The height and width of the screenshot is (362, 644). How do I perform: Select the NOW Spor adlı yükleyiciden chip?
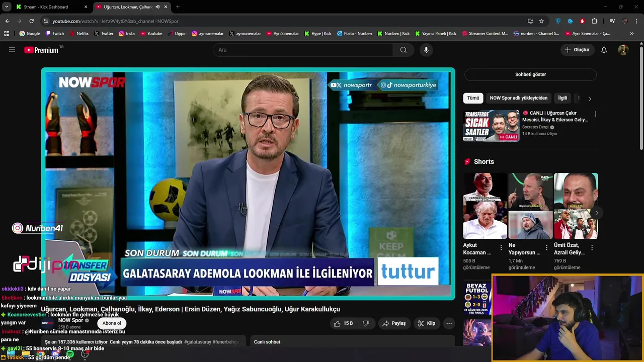coord(518,98)
